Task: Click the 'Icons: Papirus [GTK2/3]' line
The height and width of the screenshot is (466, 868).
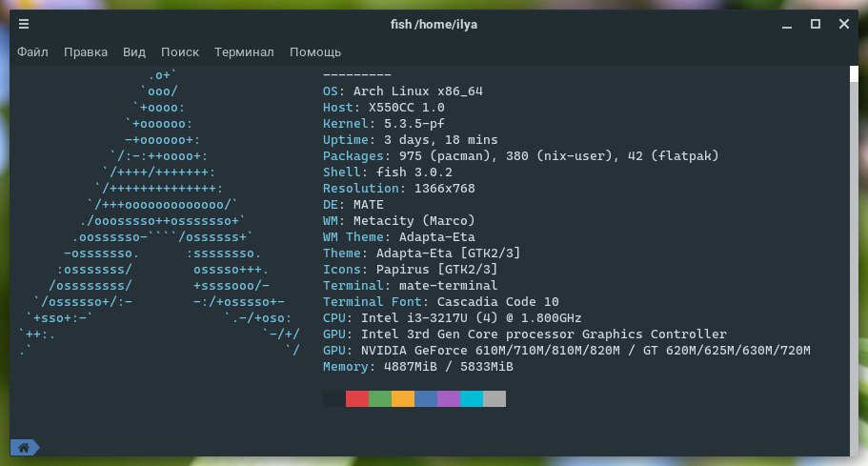Action: 411,269
